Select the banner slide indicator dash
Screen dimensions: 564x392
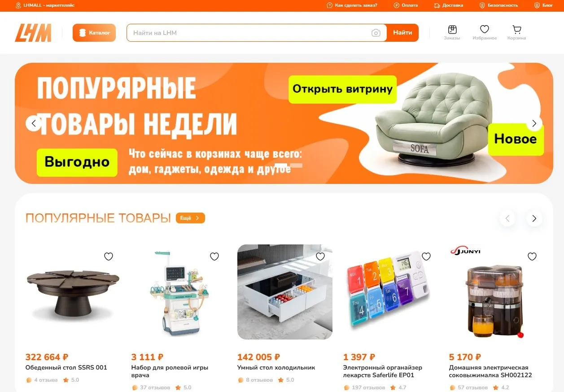[x=297, y=166]
